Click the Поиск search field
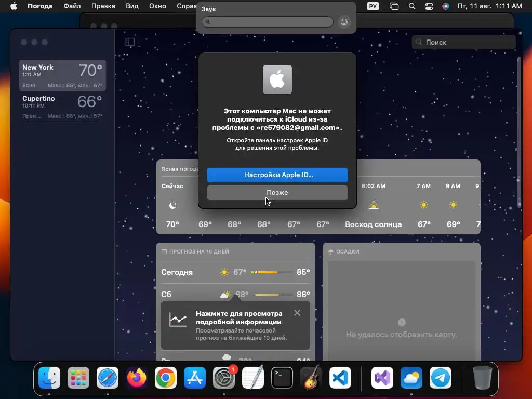This screenshot has width=532, height=399. pos(463,42)
